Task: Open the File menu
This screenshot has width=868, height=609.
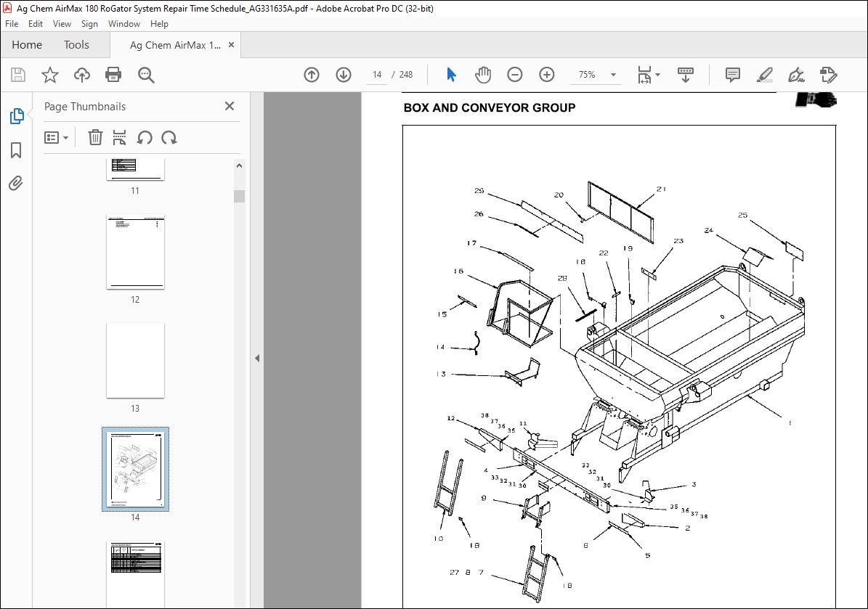Action: click(x=12, y=24)
